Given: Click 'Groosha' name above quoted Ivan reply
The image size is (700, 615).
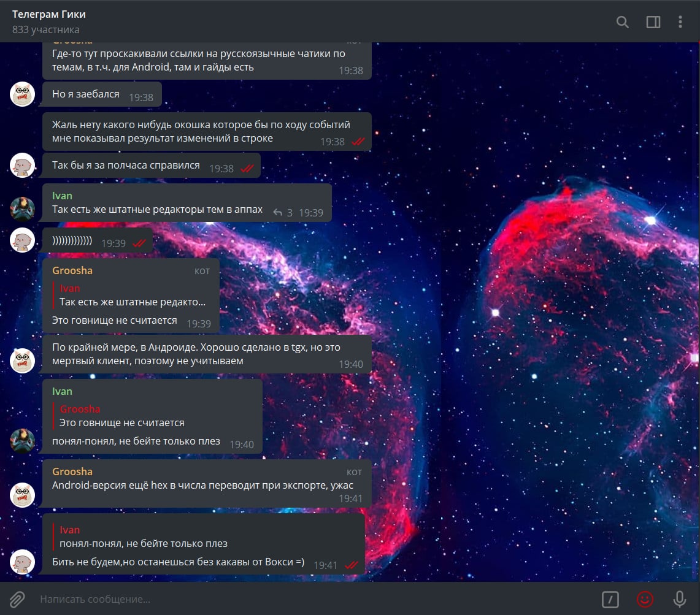Looking at the screenshot, I should pyautogui.click(x=72, y=270).
